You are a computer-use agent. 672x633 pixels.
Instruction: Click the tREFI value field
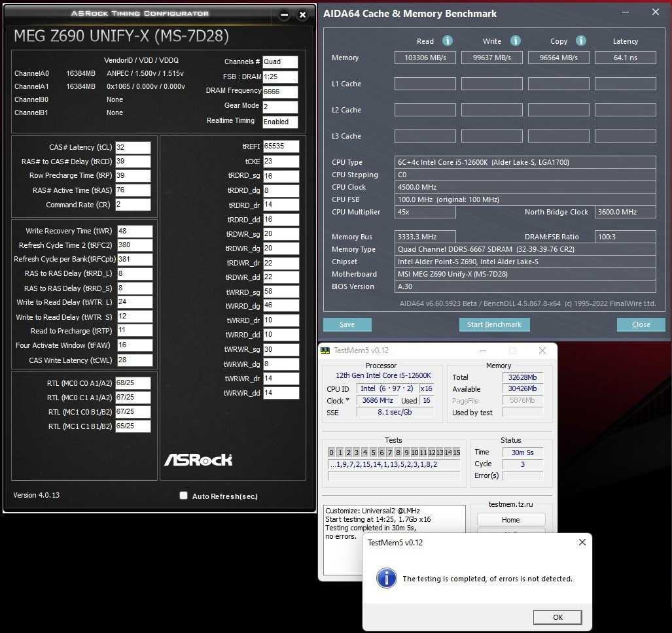click(x=281, y=146)
